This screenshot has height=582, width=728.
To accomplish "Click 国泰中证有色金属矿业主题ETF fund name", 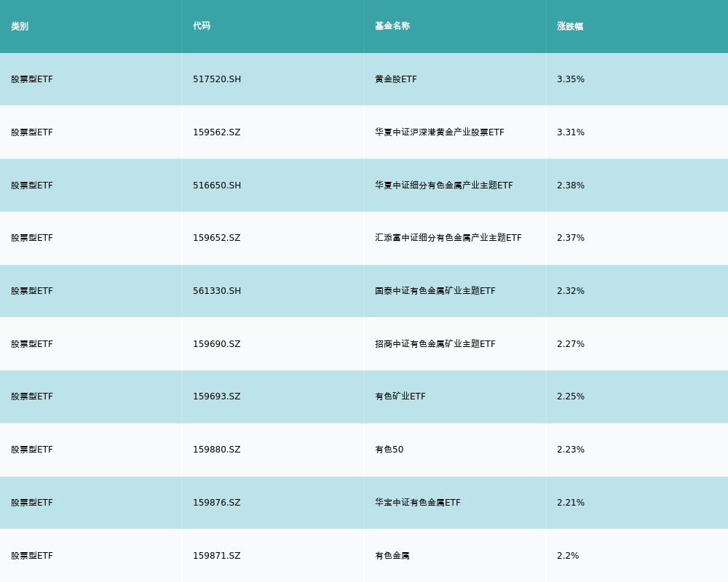I will click(435, 291).
